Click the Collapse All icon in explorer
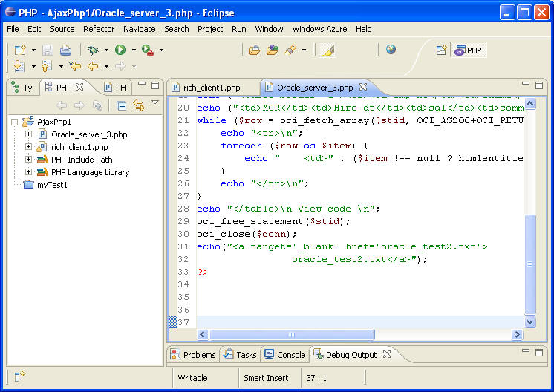This screenshot has width=554, height=392. (122, 105)
